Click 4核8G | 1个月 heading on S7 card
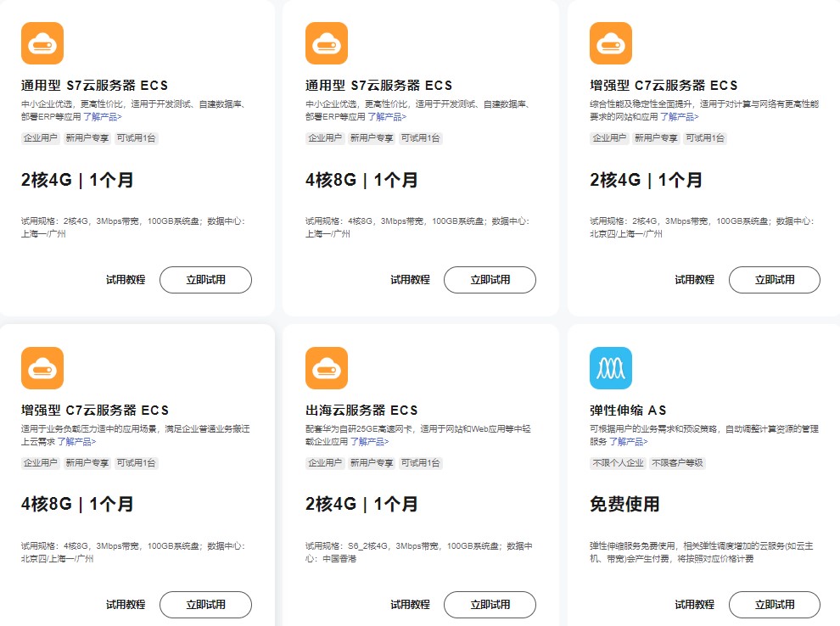Image resolution: width=840 pixels, height=626 pixels. 361,180
